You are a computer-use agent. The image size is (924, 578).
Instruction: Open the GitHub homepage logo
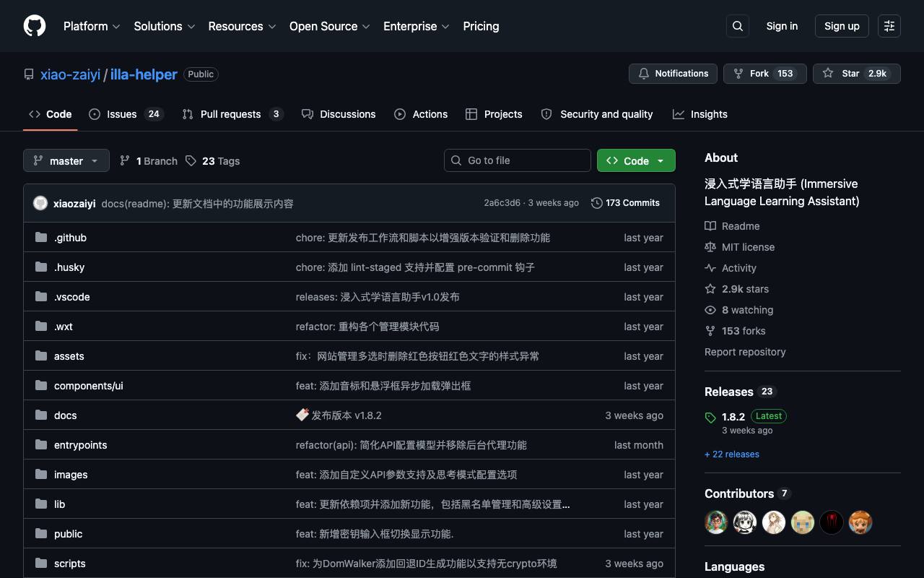(35, 26)
